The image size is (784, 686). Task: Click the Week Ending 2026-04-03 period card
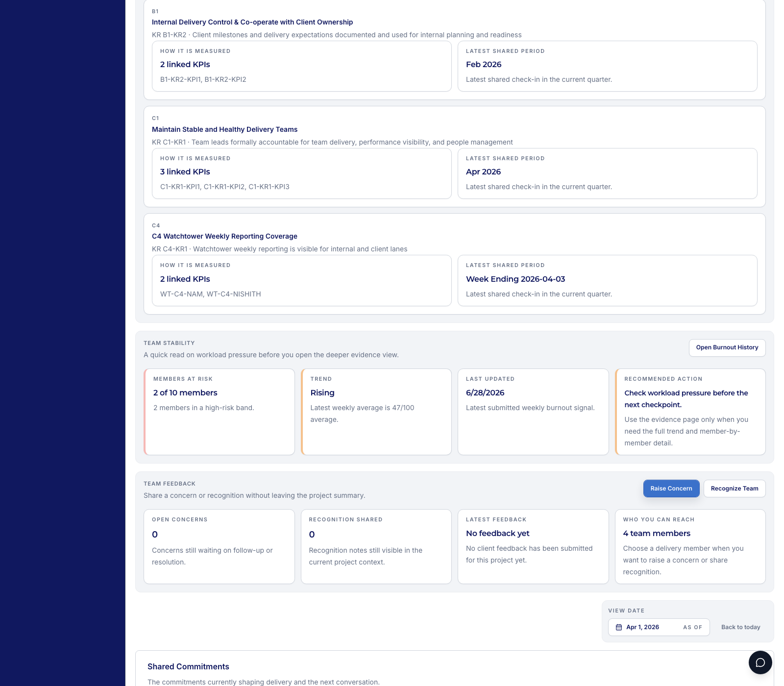tap(607, 280)
